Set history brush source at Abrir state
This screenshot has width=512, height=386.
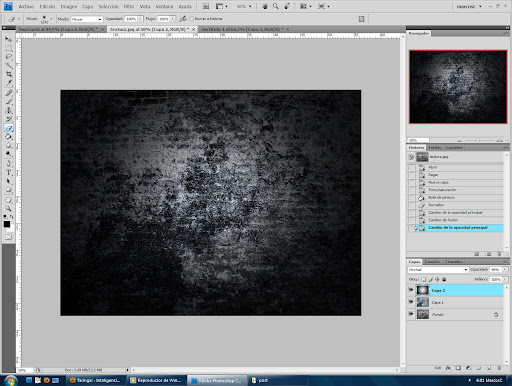click(x=411, y=167)
